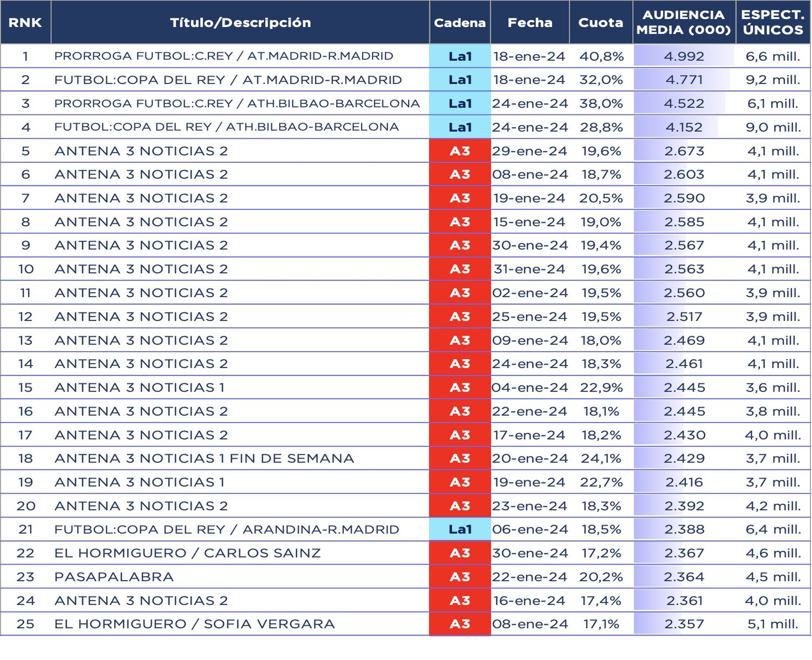Click rank number 13
The height and width of the screenshot is (660, 812).
tap(25, 340)
